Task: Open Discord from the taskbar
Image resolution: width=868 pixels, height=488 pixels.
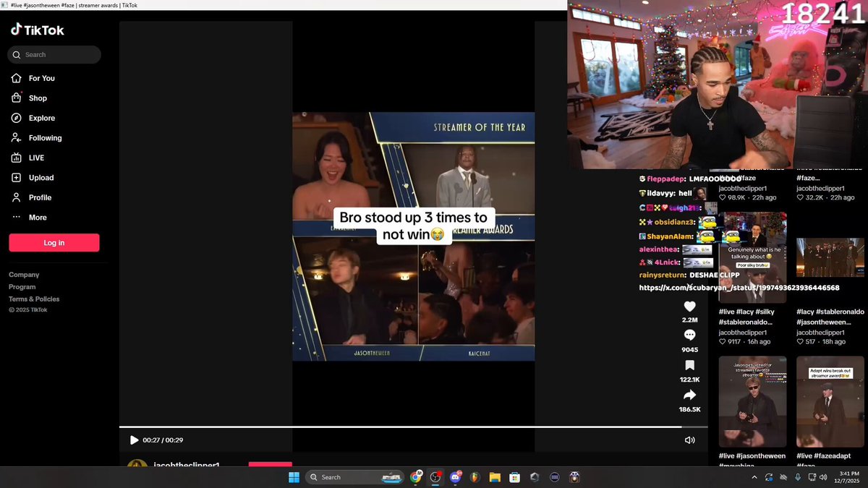Action: pos(456,477)
